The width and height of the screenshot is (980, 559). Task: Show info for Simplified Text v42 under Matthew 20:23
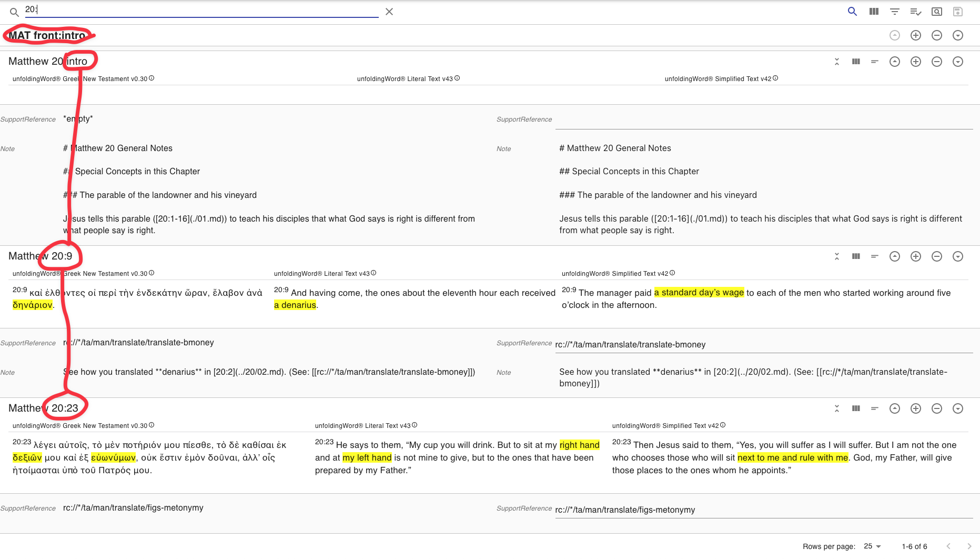pyautogui.click(x=723, y=425)
